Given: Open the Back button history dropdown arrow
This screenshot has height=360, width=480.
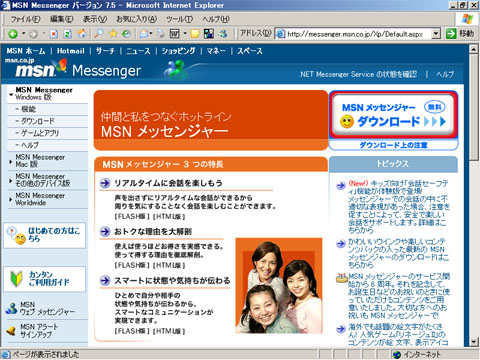Looking at the screenshot, I should pyautogui.click(x=23, y=34).
